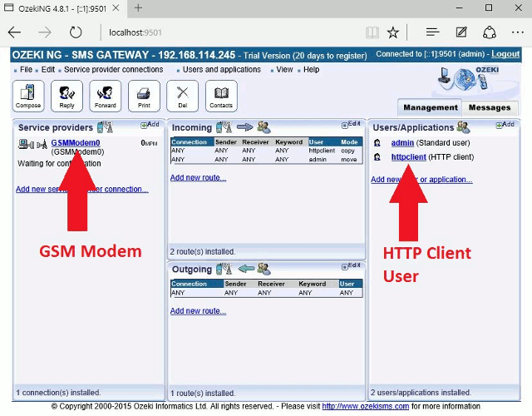Close the OzekiNG browser tab
Screen dimensions: 532x416
(116, 7)
